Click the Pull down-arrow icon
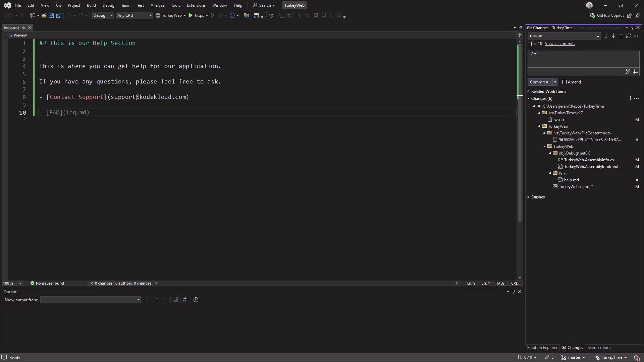The image size is (644, 362). tap(613, 36)
